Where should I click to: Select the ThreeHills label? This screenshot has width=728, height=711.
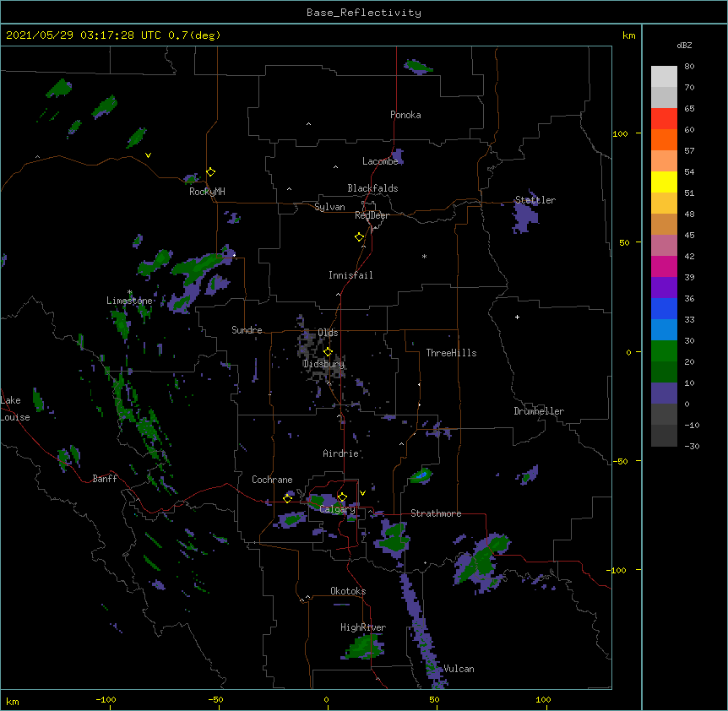[451, 353]
